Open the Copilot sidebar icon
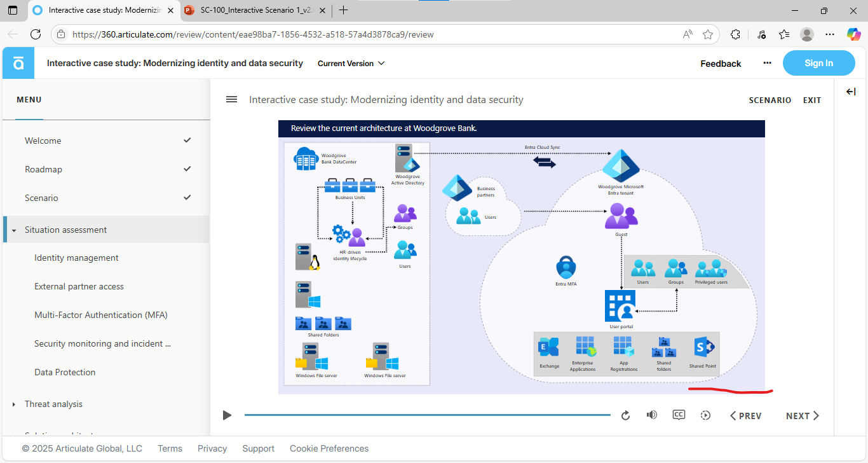The width and height of the screenshot is (868, 463). tap(853, 34)
